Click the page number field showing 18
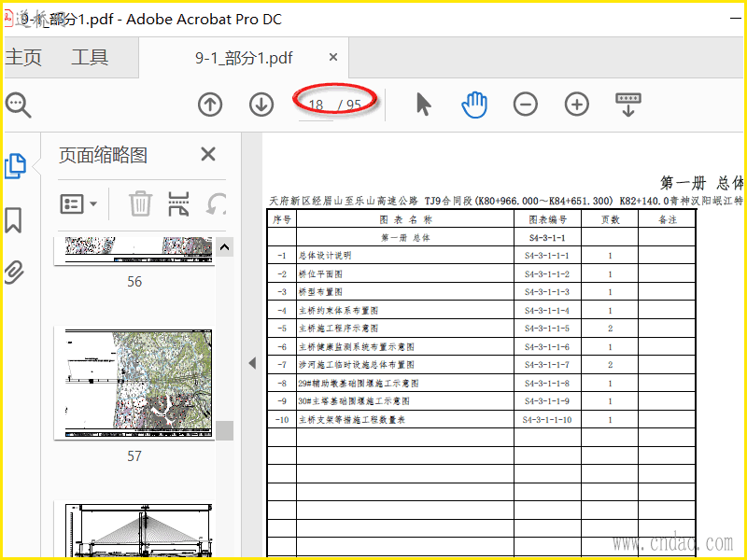Viewport: 747px width, 560px height. click(x=316, y=105)
